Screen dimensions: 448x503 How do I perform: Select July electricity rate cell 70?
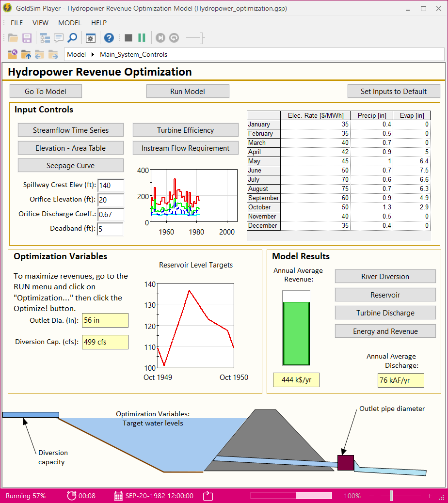[315, 180]
